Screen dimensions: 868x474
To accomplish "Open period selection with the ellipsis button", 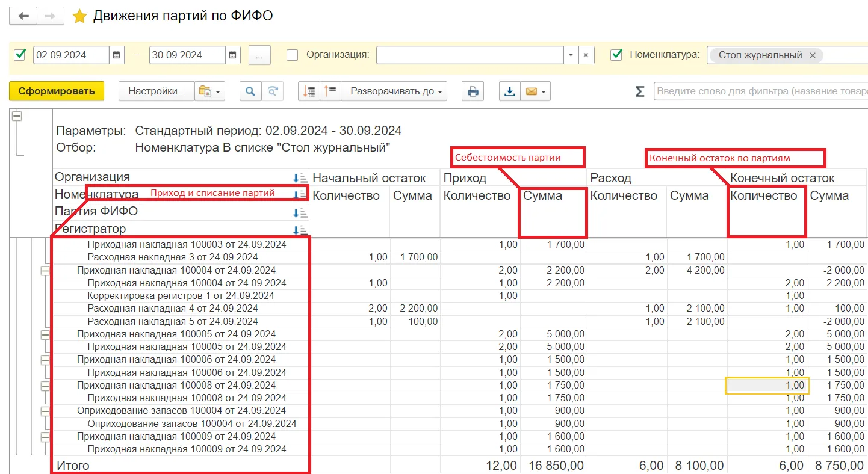I will tap(259, 55).
